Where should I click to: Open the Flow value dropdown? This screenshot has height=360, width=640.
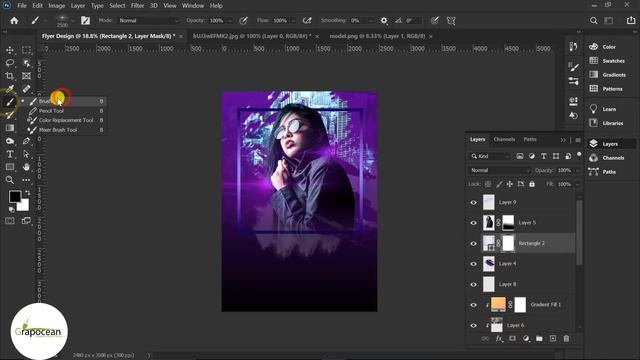pos(293,20)
